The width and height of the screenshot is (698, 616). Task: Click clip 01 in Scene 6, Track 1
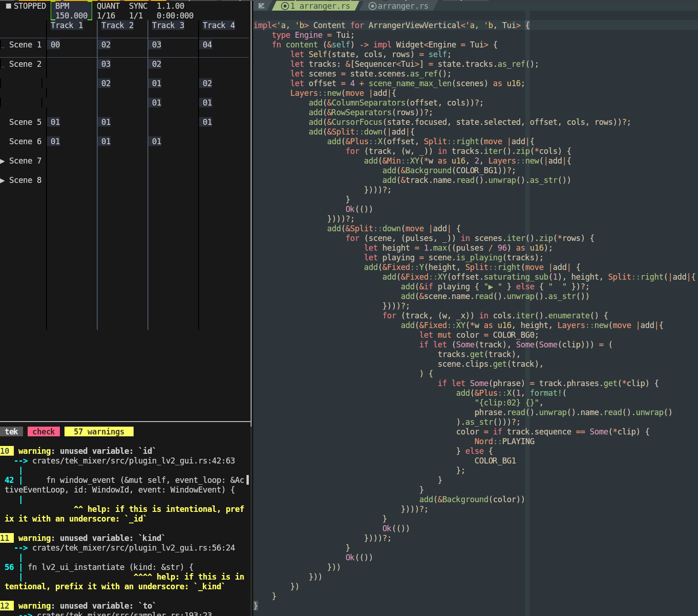click(x=55, y=141)
